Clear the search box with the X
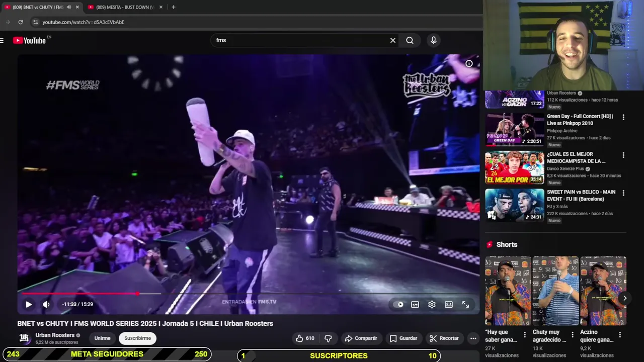Screen dimensions: 644x362 393,40
